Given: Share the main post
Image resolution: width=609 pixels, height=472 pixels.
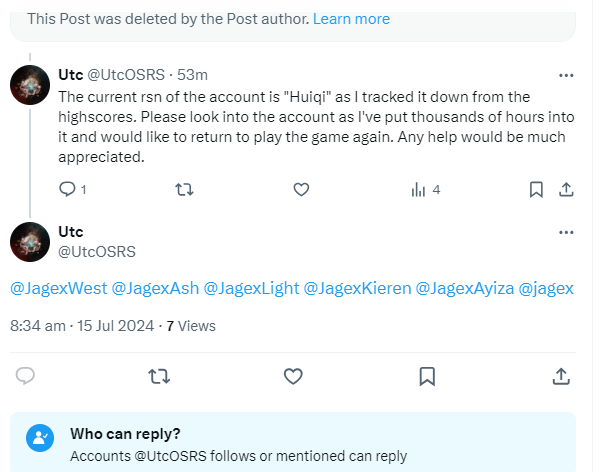Looking at the screenshot, I should (561, 376).
